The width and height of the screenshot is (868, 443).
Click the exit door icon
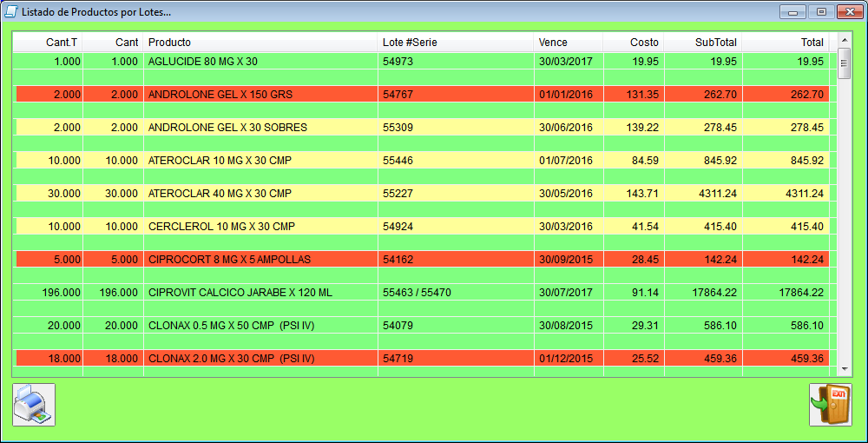pyautogui.click(x=831, y=405)
